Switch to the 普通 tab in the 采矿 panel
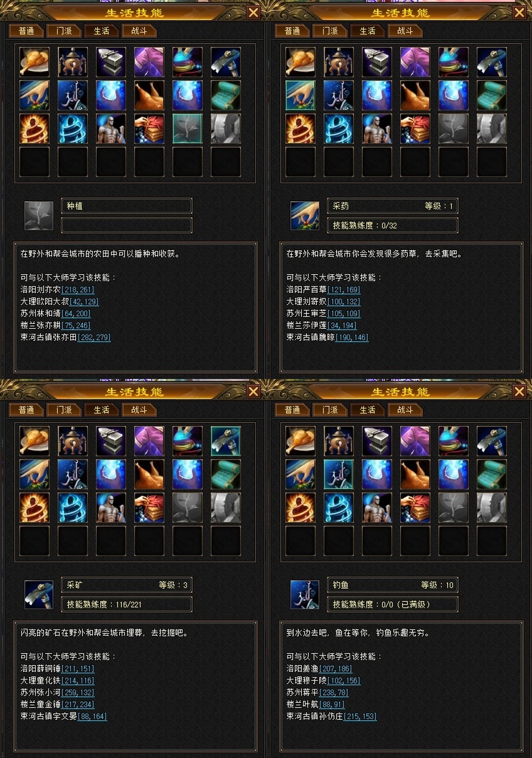The width and height of the screenshot is (532, 758). [x=26, y=410]
